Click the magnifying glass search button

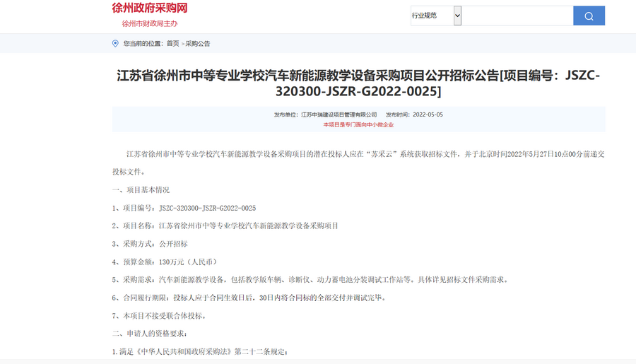click(589, 16)
